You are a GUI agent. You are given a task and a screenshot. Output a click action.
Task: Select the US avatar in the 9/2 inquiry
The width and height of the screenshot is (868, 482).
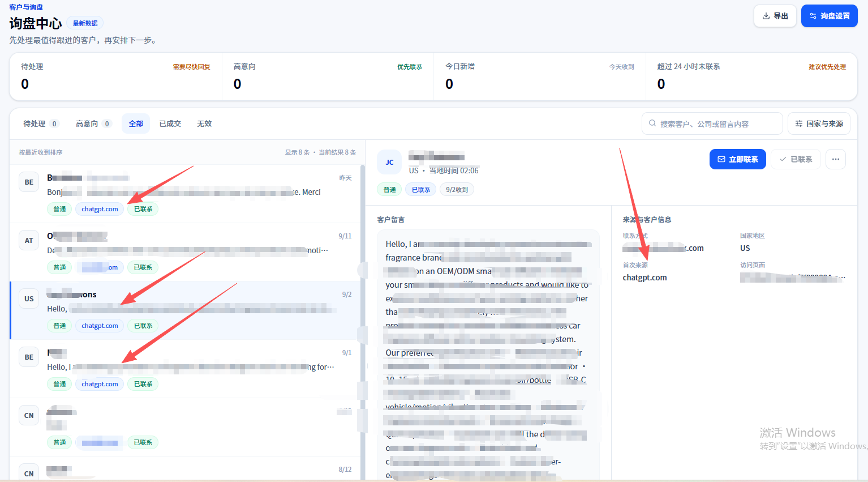click(29, 299)
